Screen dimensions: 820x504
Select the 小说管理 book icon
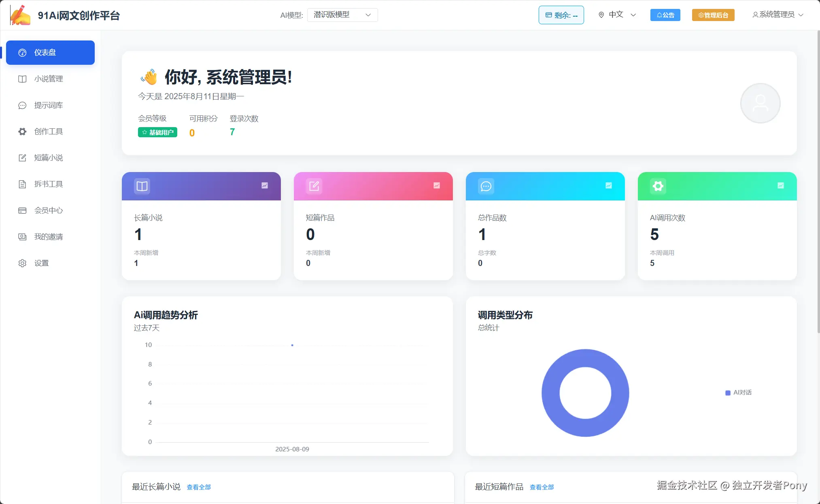tap(22, 79)
